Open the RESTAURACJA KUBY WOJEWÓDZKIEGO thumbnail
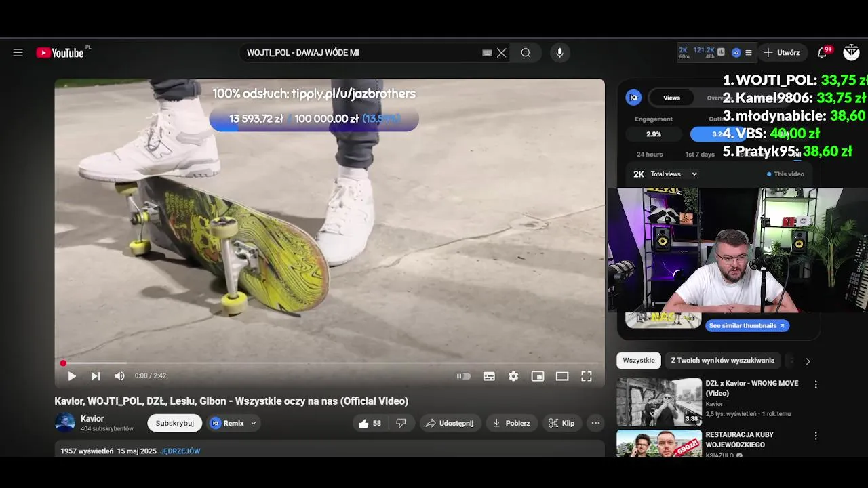Image resolution: width=868 pixels, height=488 pixels. pyautogui.click(x=659, y=444)
